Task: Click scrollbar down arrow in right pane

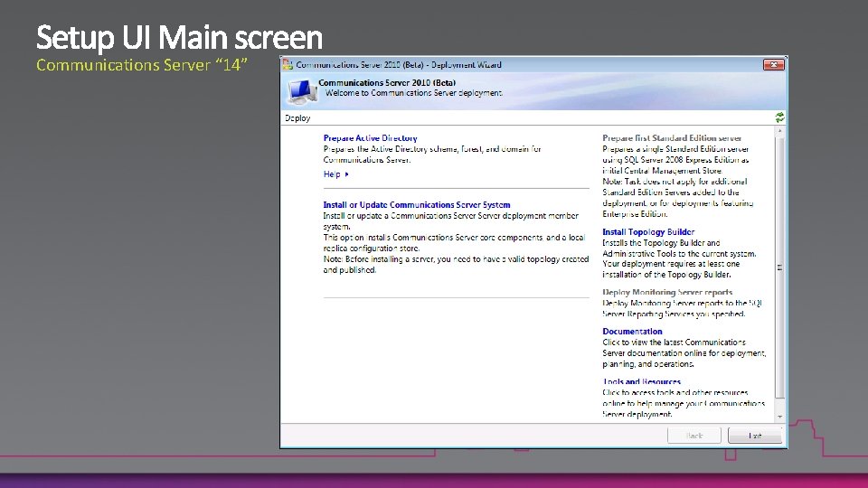Action: pos(779,417)
